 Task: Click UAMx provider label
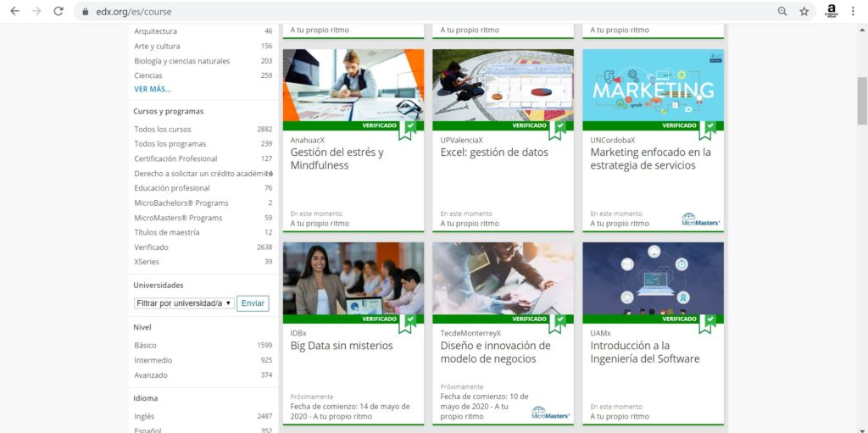(601, 333)
